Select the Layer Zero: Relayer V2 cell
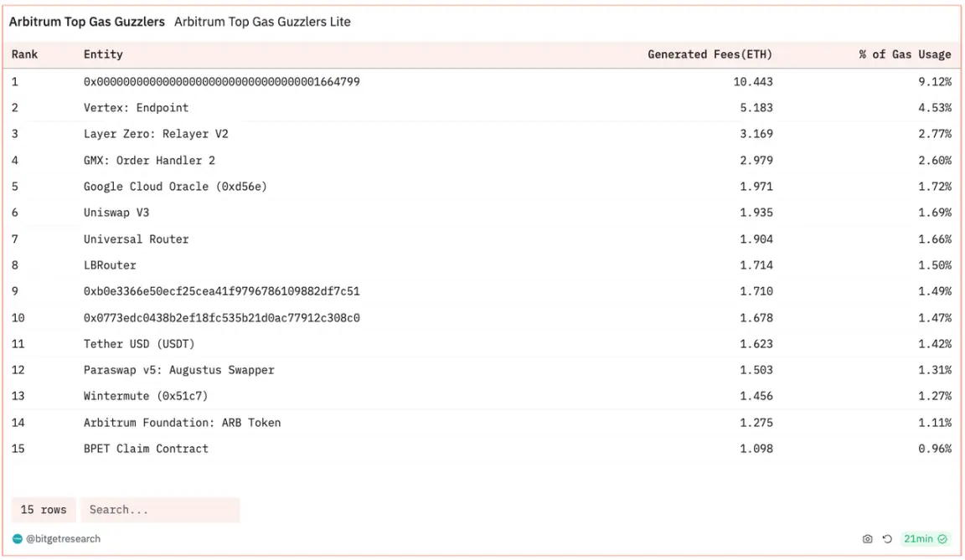965x560 pixels. (156, 134)
